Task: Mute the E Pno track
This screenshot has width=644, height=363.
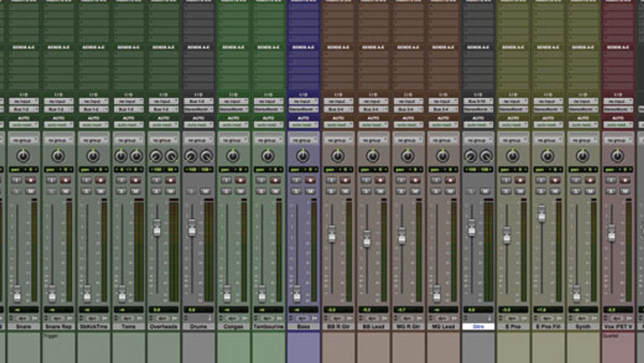Action: coord(520,191)
